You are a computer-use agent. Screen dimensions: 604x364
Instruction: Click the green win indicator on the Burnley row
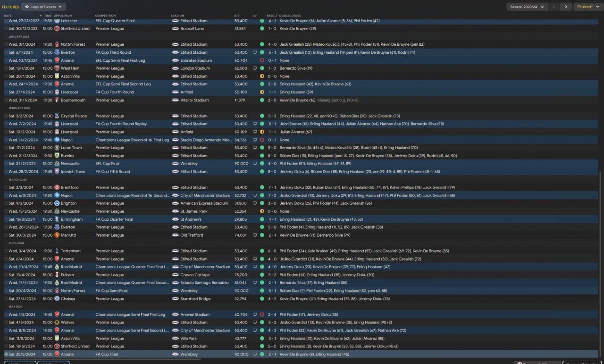point(262,156)
